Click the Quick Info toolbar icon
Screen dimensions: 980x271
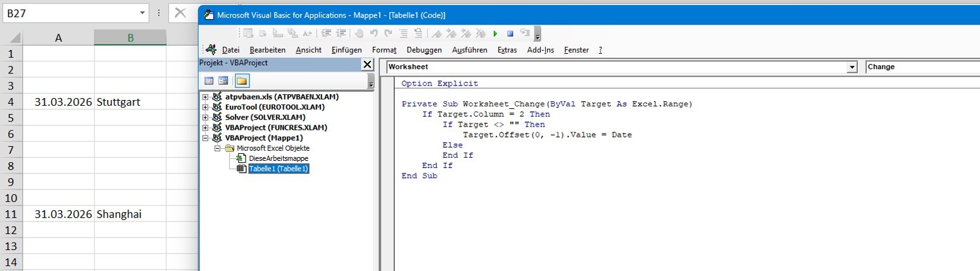coord(277,34)
